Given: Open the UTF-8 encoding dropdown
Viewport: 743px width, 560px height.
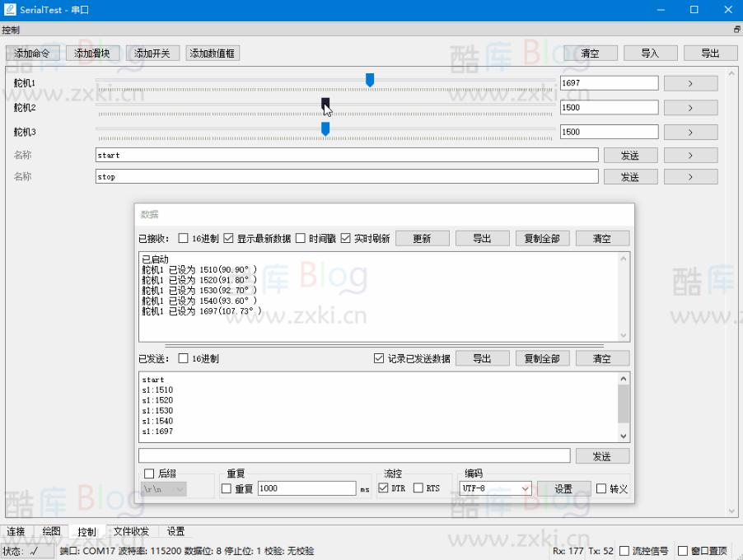Looking at the screenshot, I should [x=494, y=488].
